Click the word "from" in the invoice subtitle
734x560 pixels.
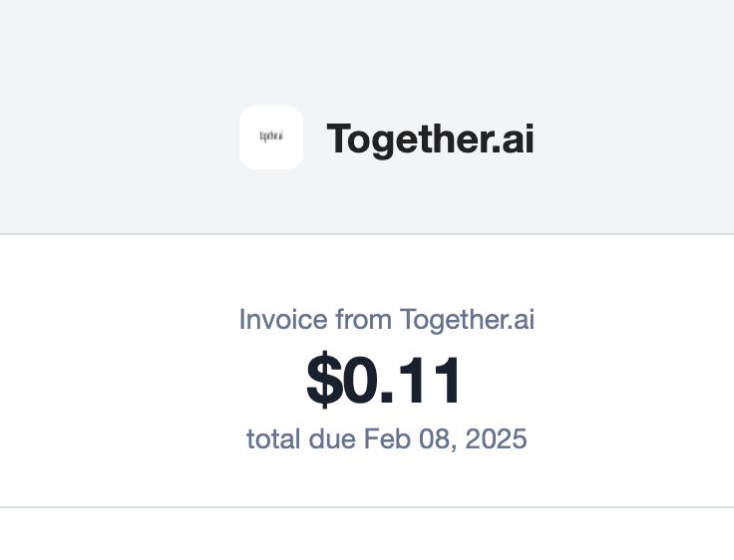[x=364, y=320]
